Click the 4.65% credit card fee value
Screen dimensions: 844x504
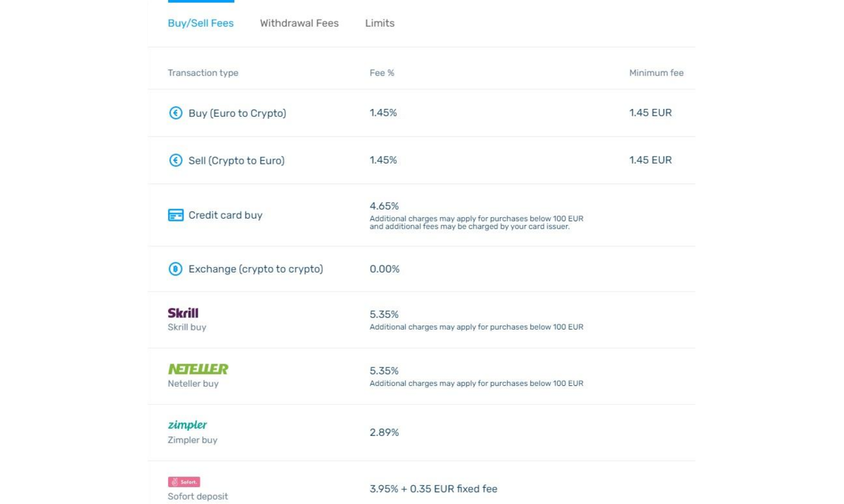click(x=384, y=206)
